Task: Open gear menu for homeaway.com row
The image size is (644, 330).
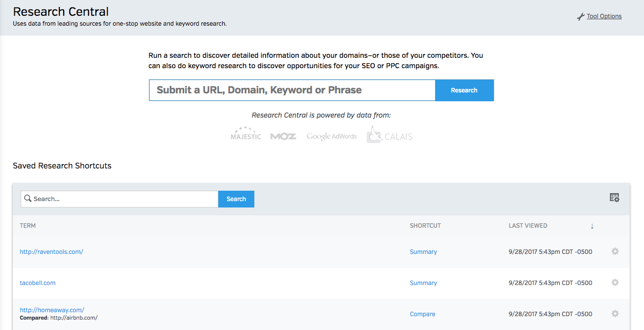Action: pyautogui.click(x=615, y=314)
